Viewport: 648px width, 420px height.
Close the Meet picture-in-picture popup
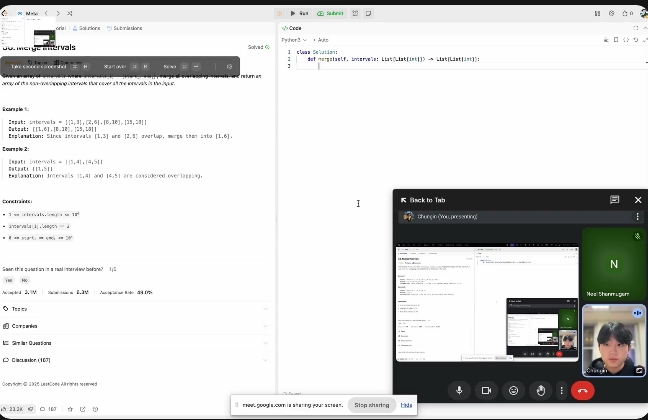tap(638, 200)
